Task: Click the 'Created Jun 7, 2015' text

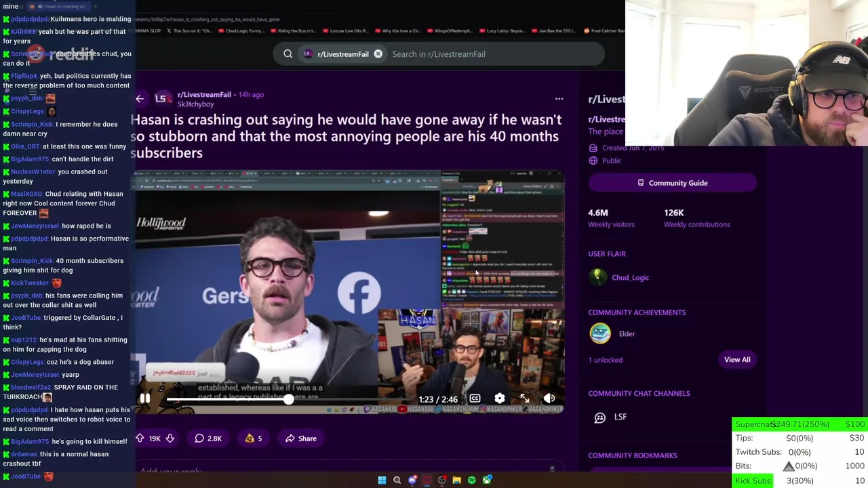Action: coord(633,148)
